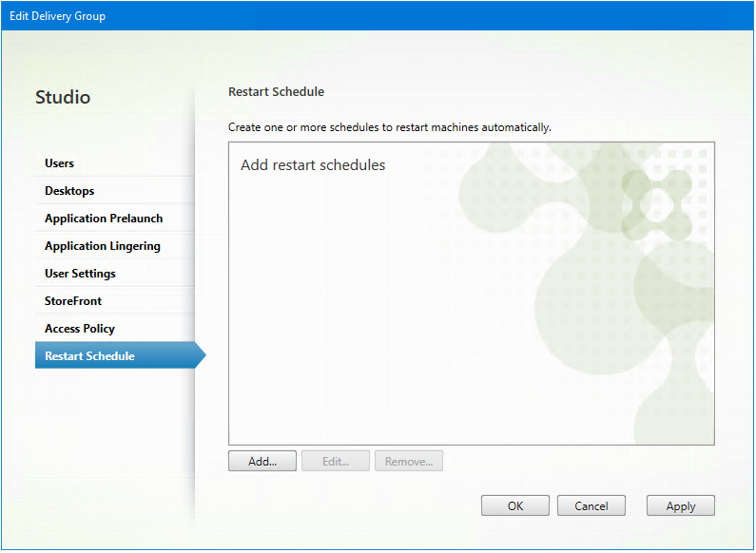Image resolution: width=756 pixels, height=553 pixels.
Task: Open the Users page in sidebar
Action: [59, 163]
